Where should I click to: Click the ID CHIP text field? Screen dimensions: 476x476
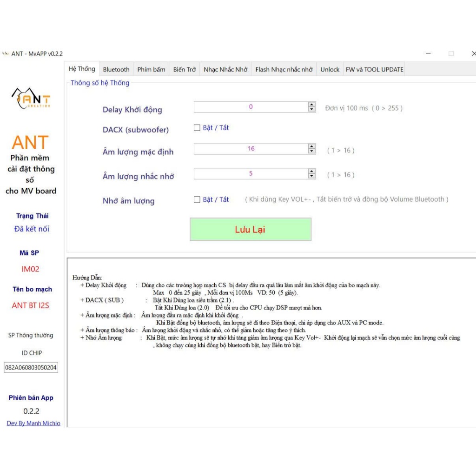(31, 368)
